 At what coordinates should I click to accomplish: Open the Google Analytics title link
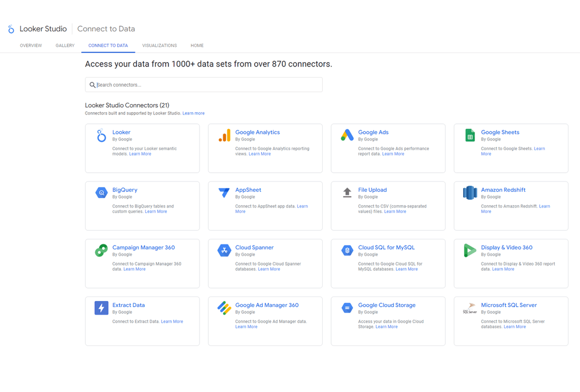pyautogui.click(x=258, y=132)
